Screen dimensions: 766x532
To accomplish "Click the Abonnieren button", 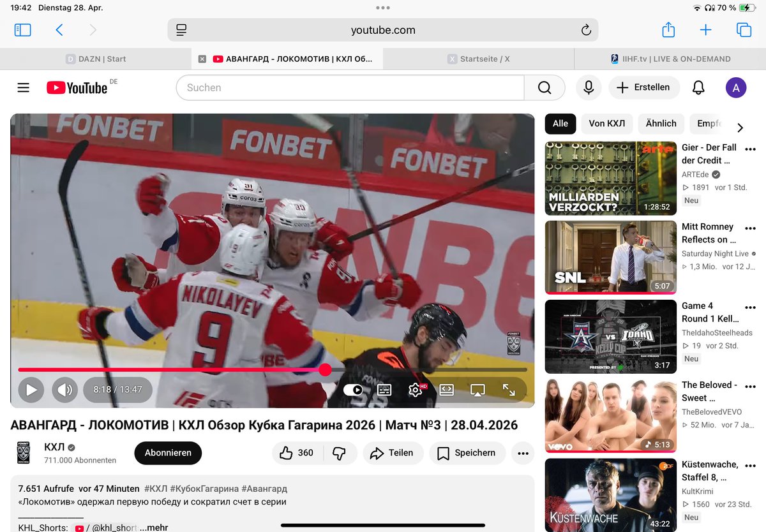I will 167,453.
